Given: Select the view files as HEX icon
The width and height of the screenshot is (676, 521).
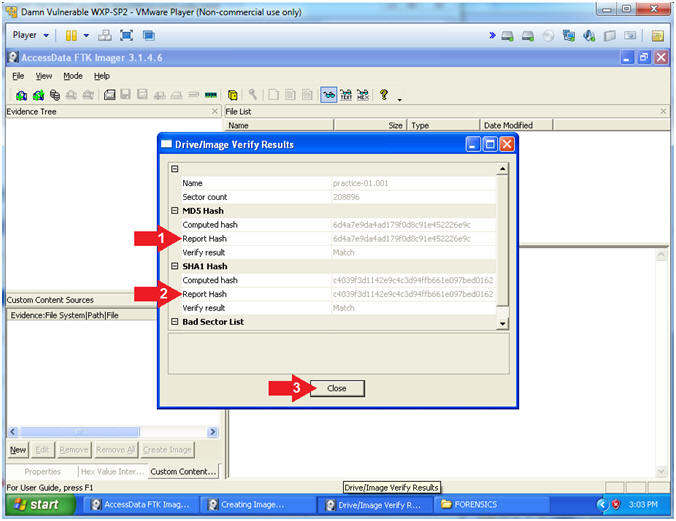Looking at the screenshot, I should [x=363, y=95].
